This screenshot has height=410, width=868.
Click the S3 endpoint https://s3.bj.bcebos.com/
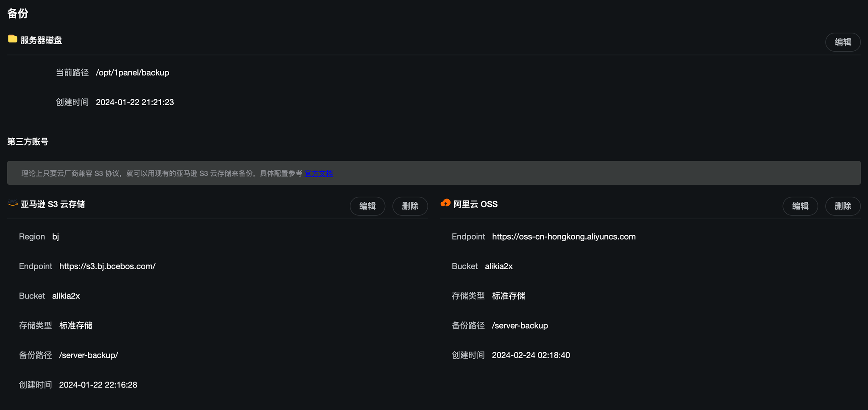pyautogui.click(x=107, y=266)
